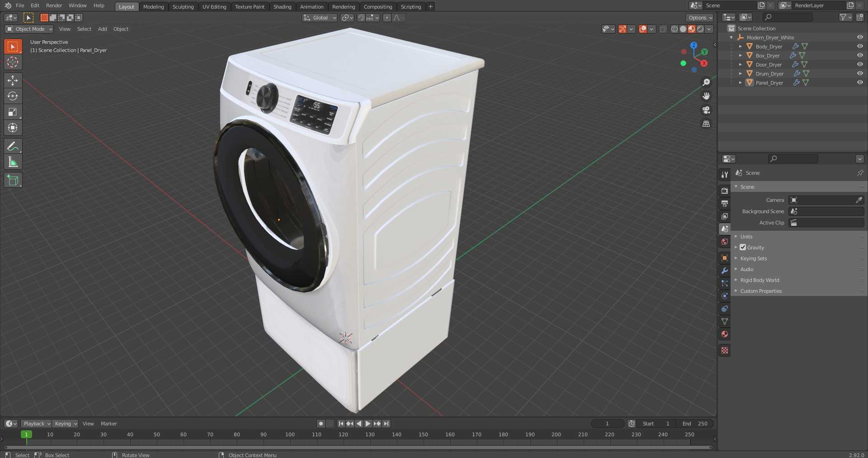
Task: Switch to Shading workspace tab
Action: coord(282,7)
